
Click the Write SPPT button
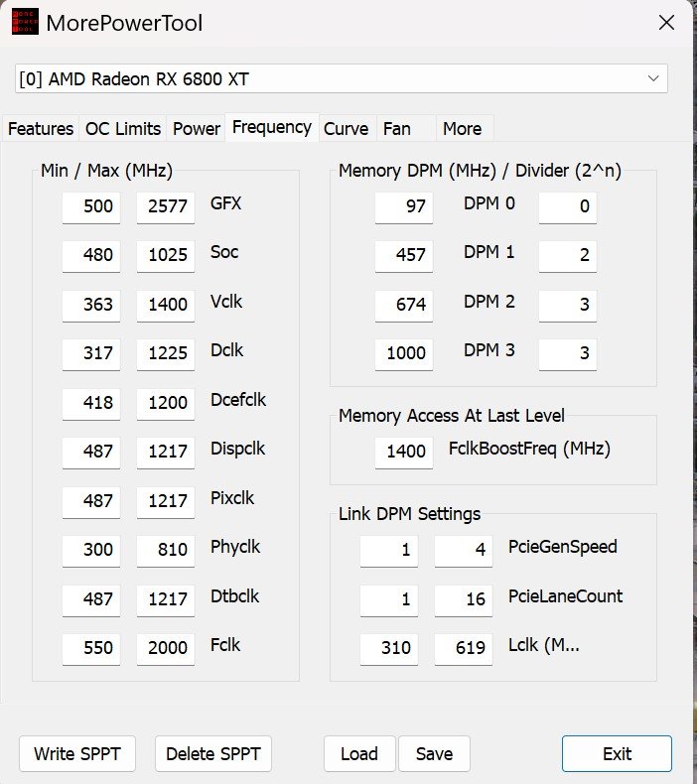[77, 753]
